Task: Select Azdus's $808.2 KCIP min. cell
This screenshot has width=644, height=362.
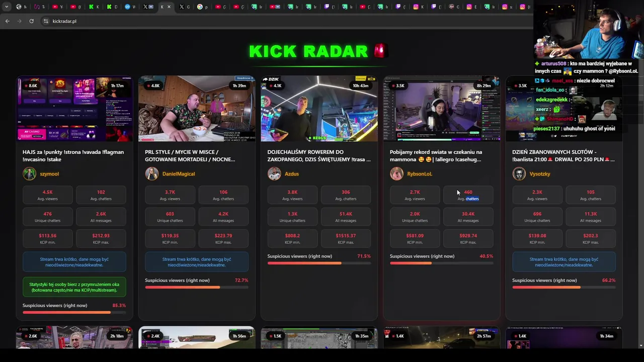Action: (292, 238)
